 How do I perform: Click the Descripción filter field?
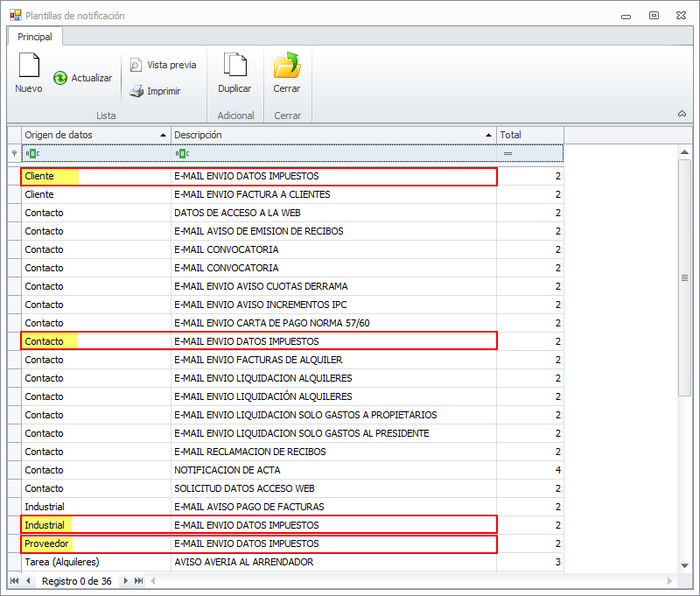coord(334,153)
